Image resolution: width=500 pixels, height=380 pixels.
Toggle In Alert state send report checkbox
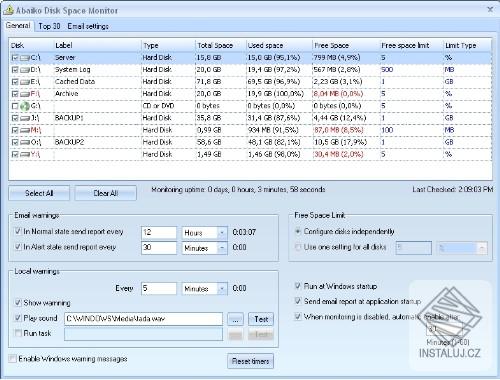point(18,247)
